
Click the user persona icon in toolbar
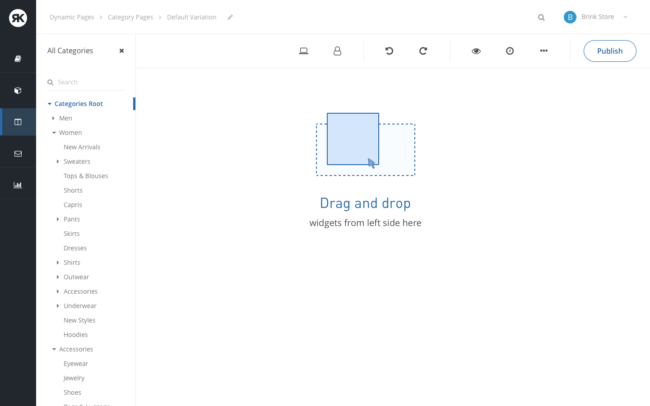point(337,51)
